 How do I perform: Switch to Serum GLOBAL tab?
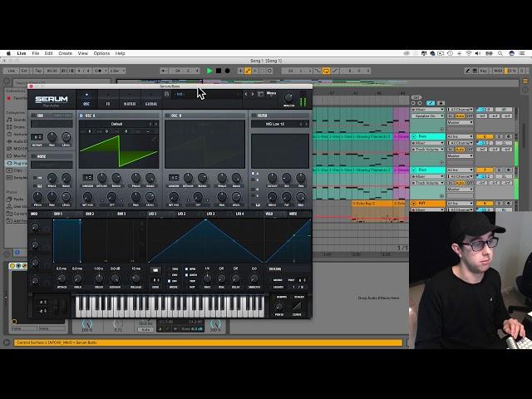pos(151,100)
